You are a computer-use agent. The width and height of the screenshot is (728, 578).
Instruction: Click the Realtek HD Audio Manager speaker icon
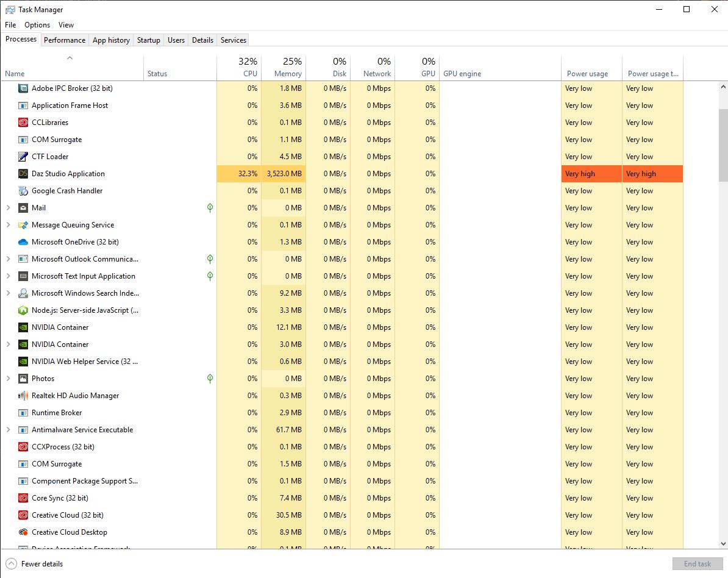(23, 396)
